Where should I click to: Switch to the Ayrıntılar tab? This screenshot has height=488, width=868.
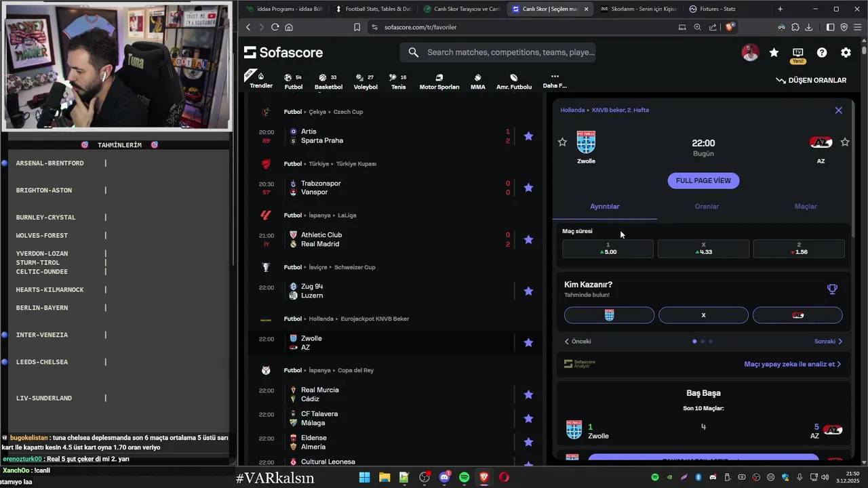pyautogui.click(x=605, y=207)
